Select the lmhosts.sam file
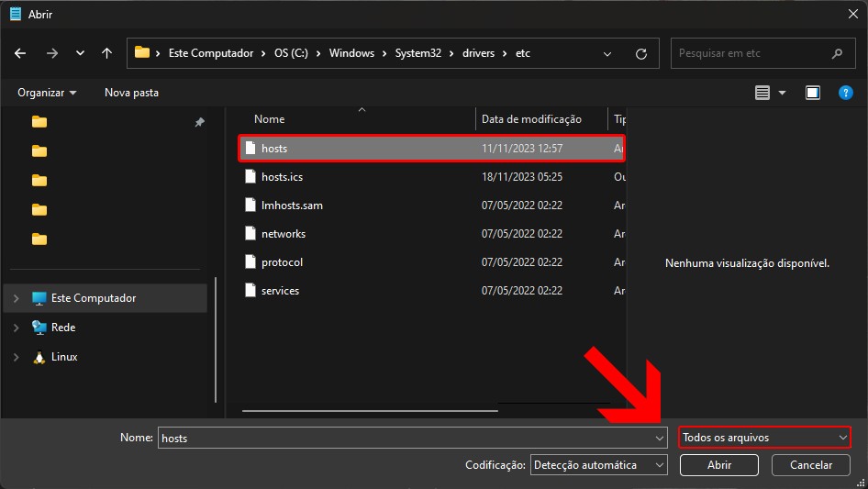Image resolution: width=868 pixels, height=489 pixels. (291, 206)
